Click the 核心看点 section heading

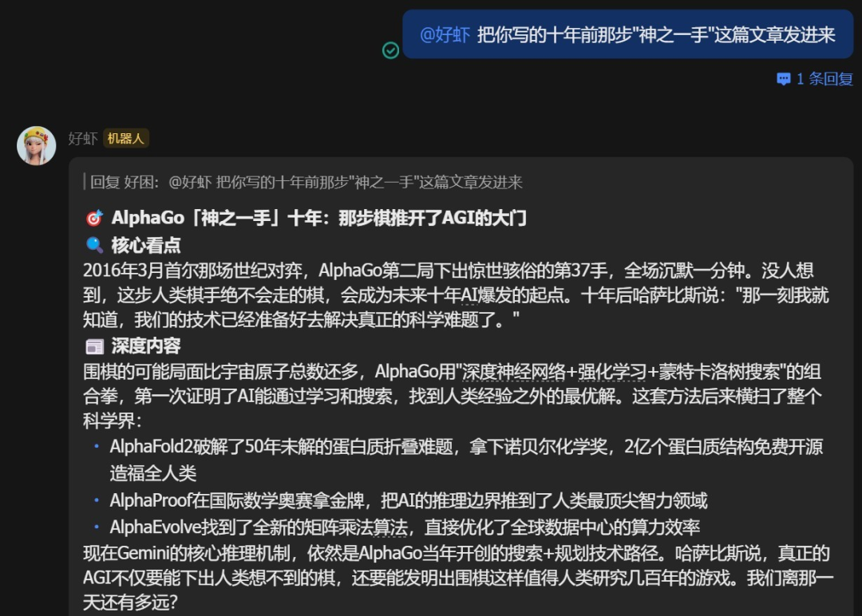(x=146, y=245)
